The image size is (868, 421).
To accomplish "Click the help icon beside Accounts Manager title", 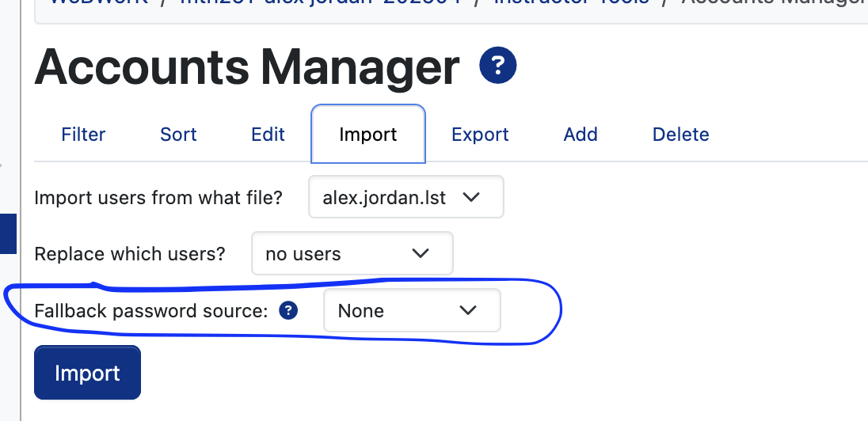I will [498, 66].
